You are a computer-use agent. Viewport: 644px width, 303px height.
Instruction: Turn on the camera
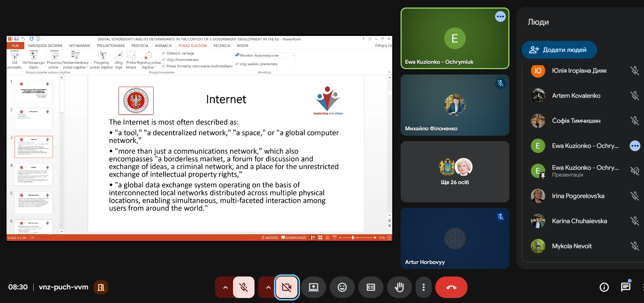click(287, 287)
